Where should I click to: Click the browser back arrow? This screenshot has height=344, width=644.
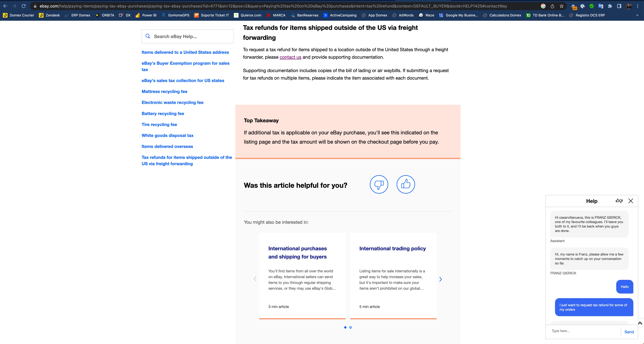5,6
